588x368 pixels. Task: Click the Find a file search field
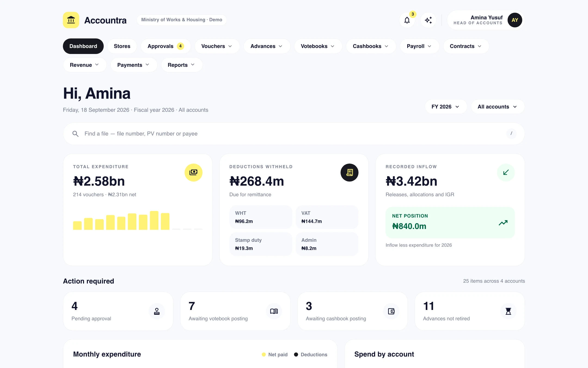(x=294, y=134)
